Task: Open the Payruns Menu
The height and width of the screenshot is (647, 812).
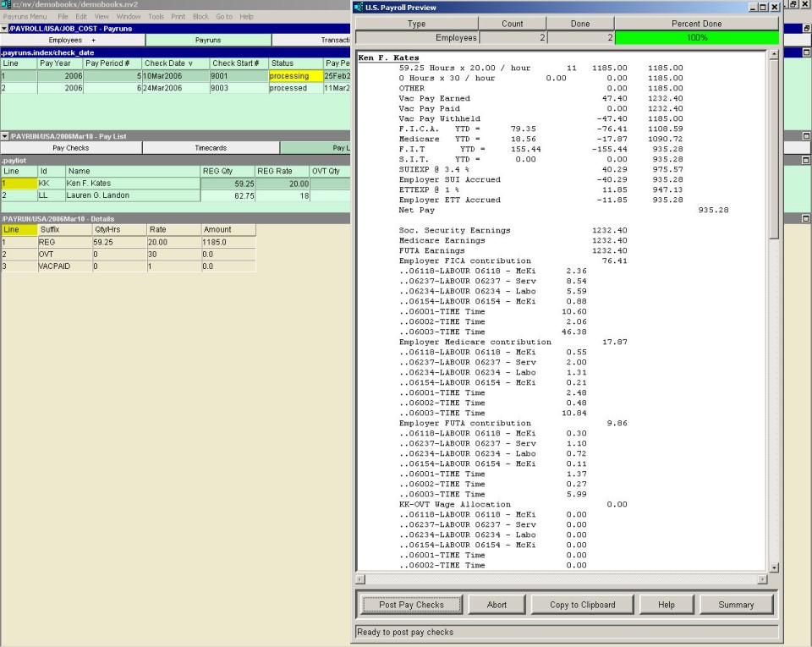Action: tap(25, 16)
